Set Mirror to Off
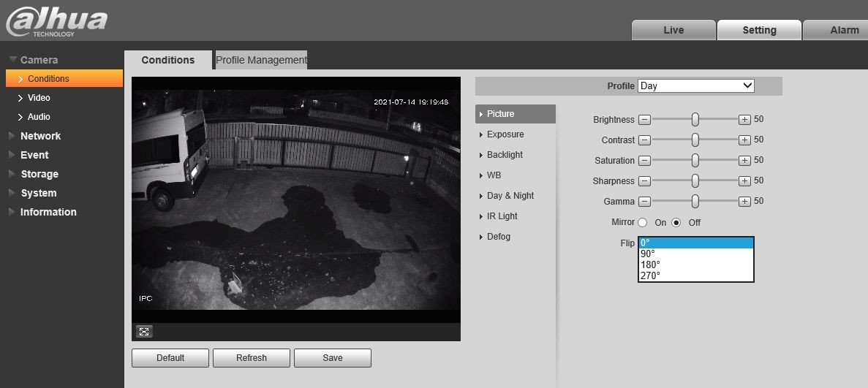This screenshot has width=868, height=388. point(676,223)
